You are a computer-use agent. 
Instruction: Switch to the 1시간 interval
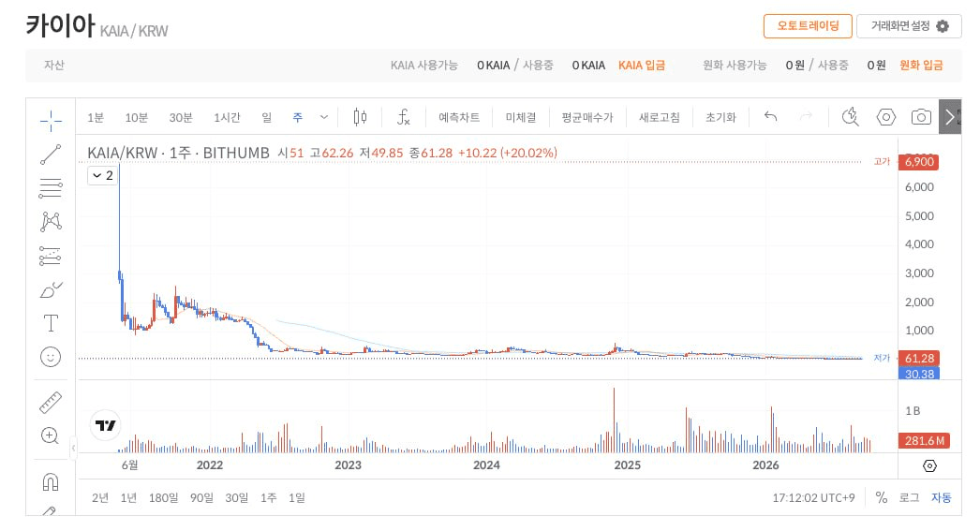(227, 117)
